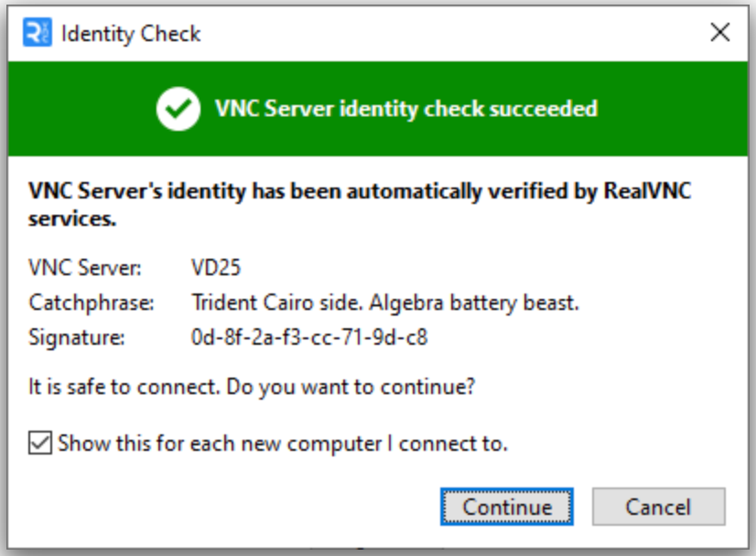Screen dimensions: 756x556
Task: Click the 'It is safe to connect' question
Action: click(252, 387)
